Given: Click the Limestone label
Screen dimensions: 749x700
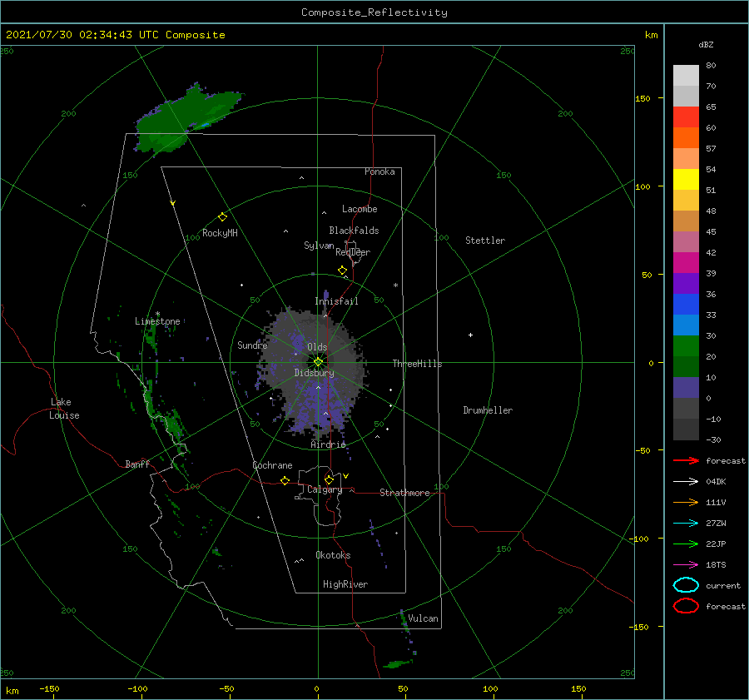Looking at the screenshot, I should coord(157,321).
